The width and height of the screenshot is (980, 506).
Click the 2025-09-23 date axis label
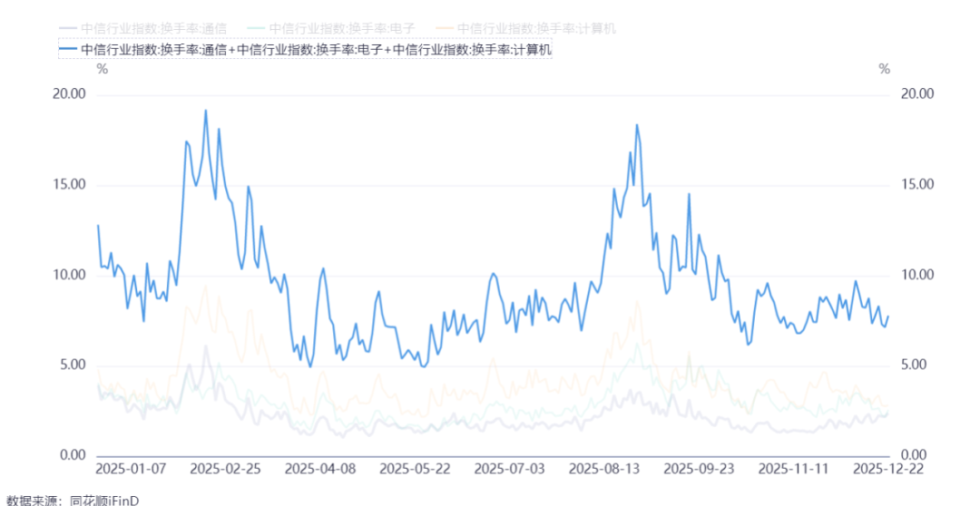[699, 469]
